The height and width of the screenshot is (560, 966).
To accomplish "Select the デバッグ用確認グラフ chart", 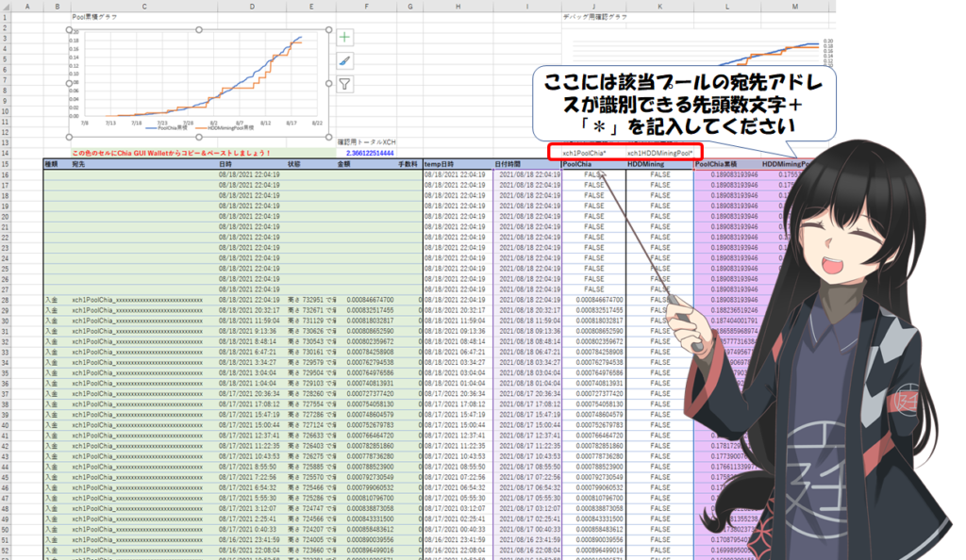I will click(698, 51).
